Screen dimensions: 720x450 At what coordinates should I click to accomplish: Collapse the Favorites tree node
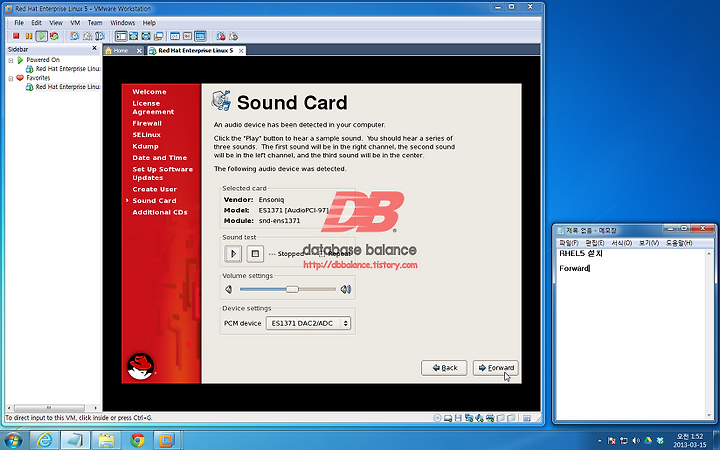(x=11, y=78)
